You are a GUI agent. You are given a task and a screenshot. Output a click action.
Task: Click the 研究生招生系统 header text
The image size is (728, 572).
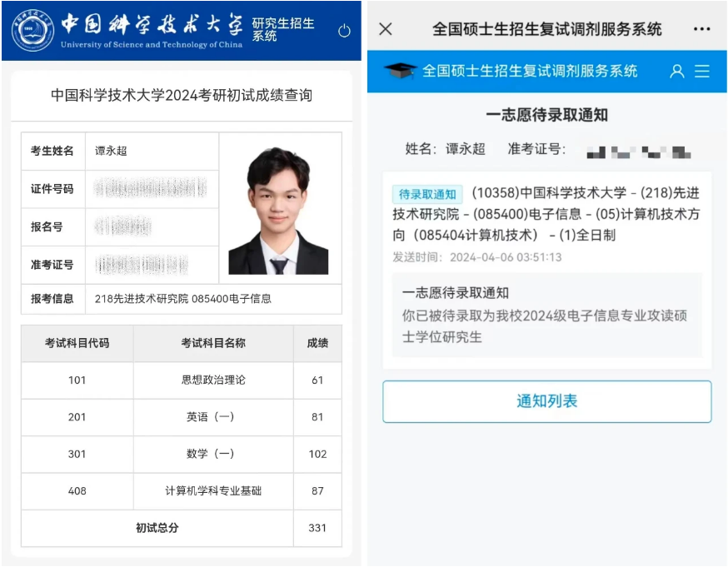click(283, 29)
